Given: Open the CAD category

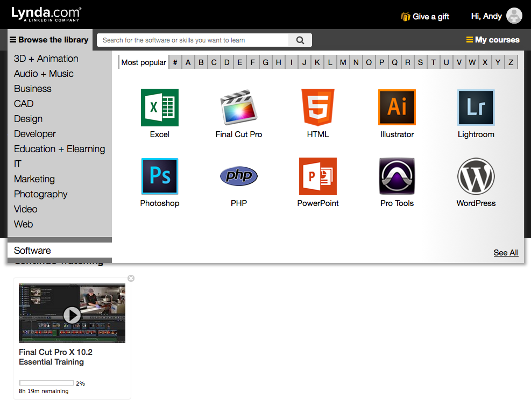Looking at the screenshot, I should pos(24,104).
